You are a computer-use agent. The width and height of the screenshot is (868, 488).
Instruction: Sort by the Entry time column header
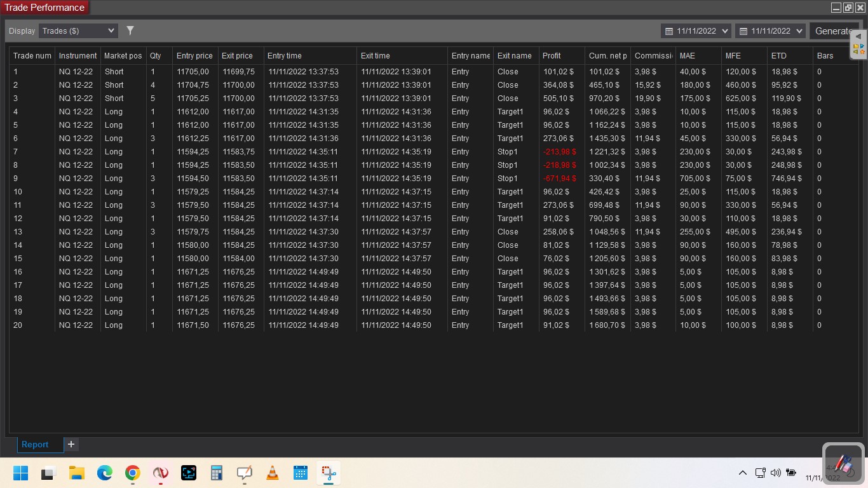(310, 56)
